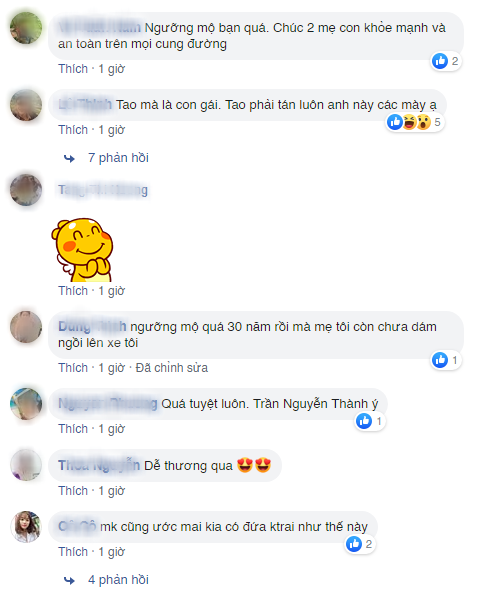495x593 pixels.
Task: Open the yellow smiling sticker
Action: pyautogui.click(x=82, y=250)
